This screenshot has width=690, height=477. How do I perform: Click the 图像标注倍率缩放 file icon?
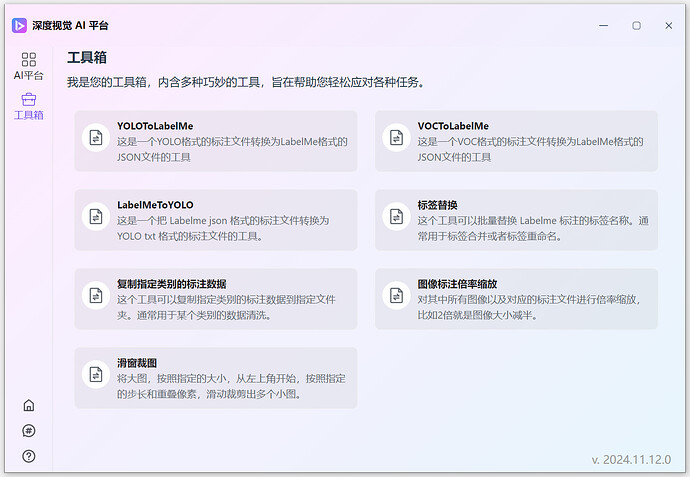pyautogui.click(x=396, y=295)
